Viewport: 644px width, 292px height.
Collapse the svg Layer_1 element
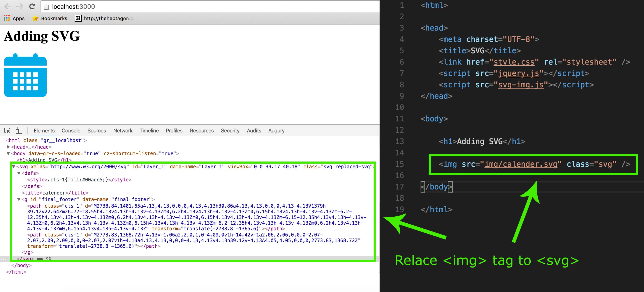(14, 167)
